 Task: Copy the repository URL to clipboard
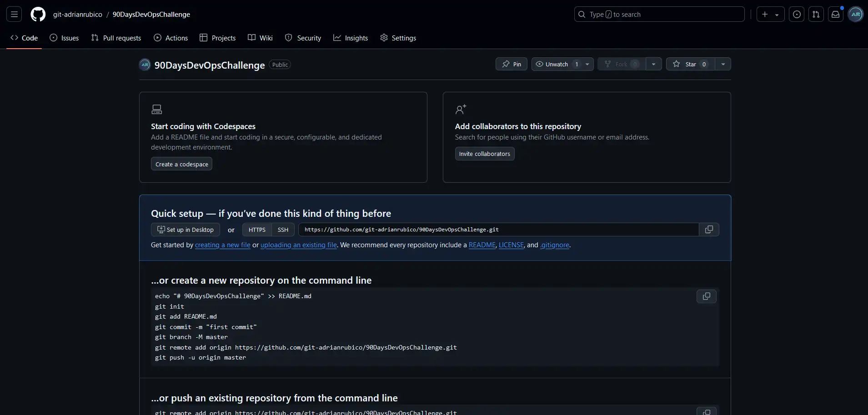pos(709,230)
